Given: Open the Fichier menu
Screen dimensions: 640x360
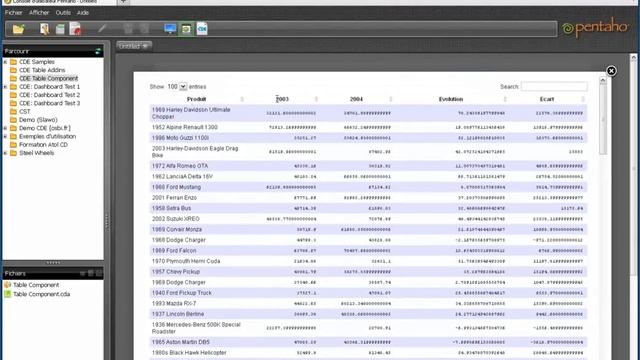Looking at the screenshot, I should pos(13,13).
